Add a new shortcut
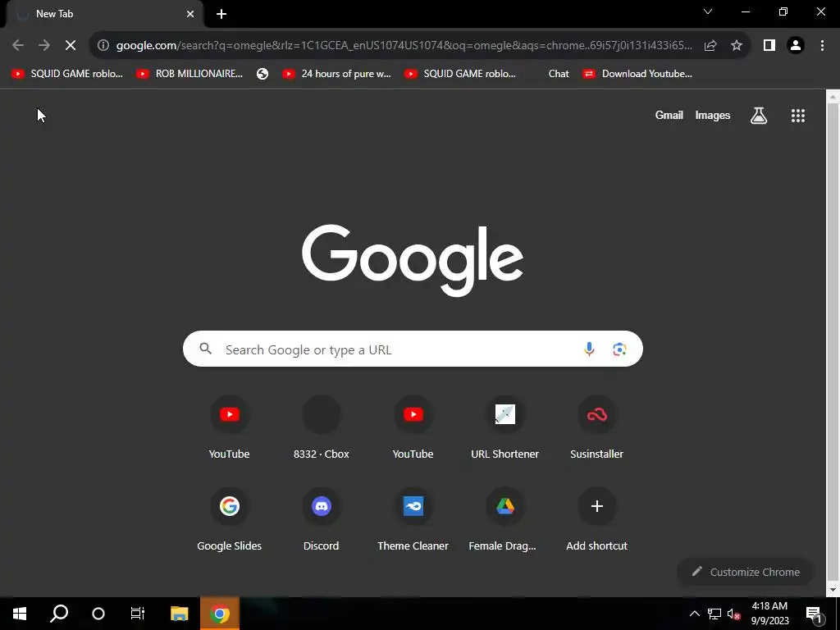Screen dimensions: 840x630 [x=597, y=519]
